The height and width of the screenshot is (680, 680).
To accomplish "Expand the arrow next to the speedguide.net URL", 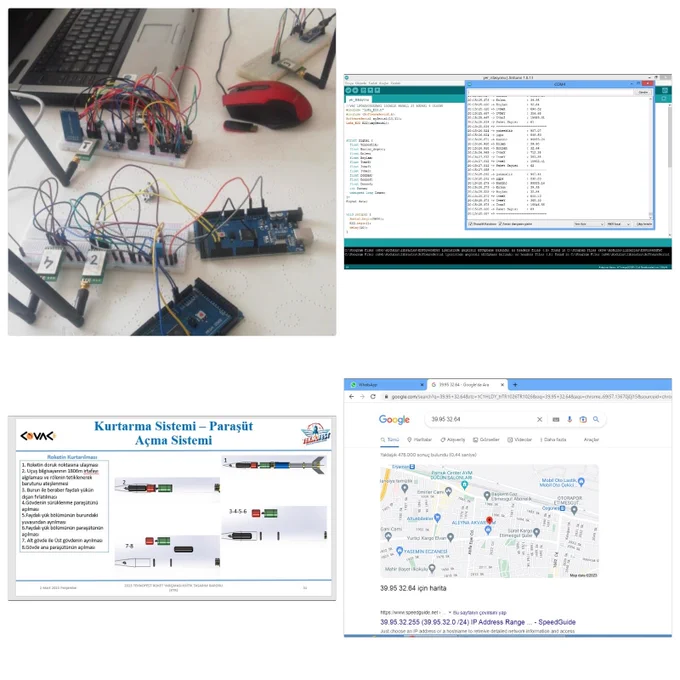I will point(449,613).
